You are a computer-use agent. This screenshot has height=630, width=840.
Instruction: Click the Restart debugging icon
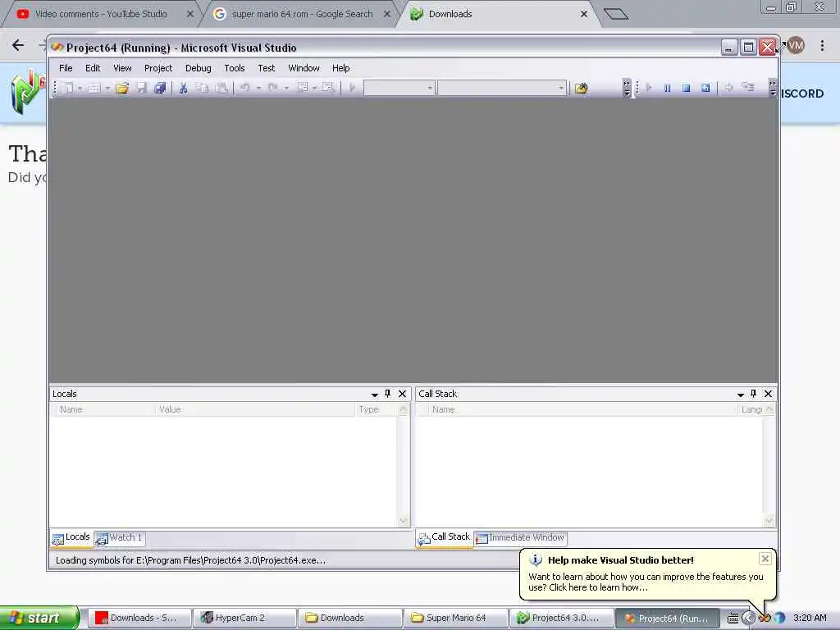pyautogui.click(x=705, y=88)
